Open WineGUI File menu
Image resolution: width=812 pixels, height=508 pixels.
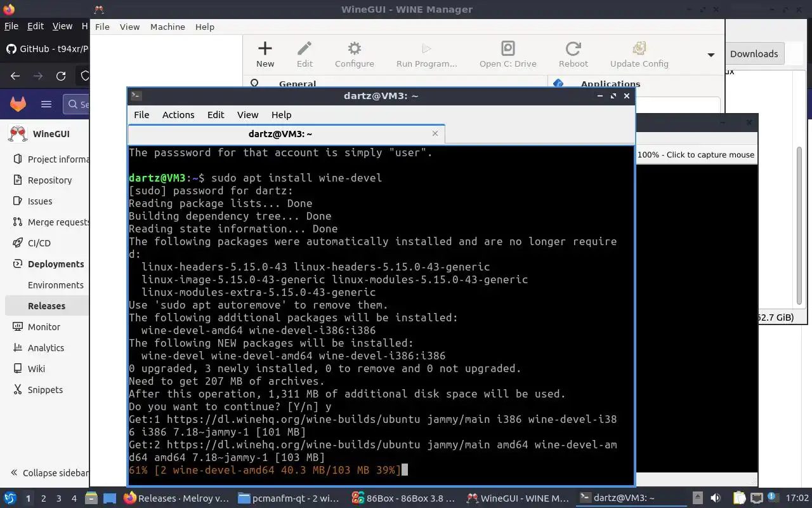tap(102, 27)
